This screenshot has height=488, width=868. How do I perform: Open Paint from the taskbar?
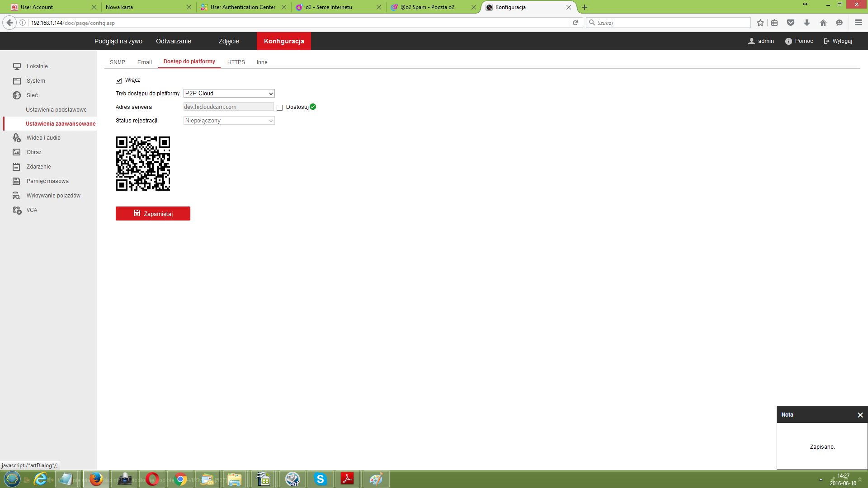(376, 479)
